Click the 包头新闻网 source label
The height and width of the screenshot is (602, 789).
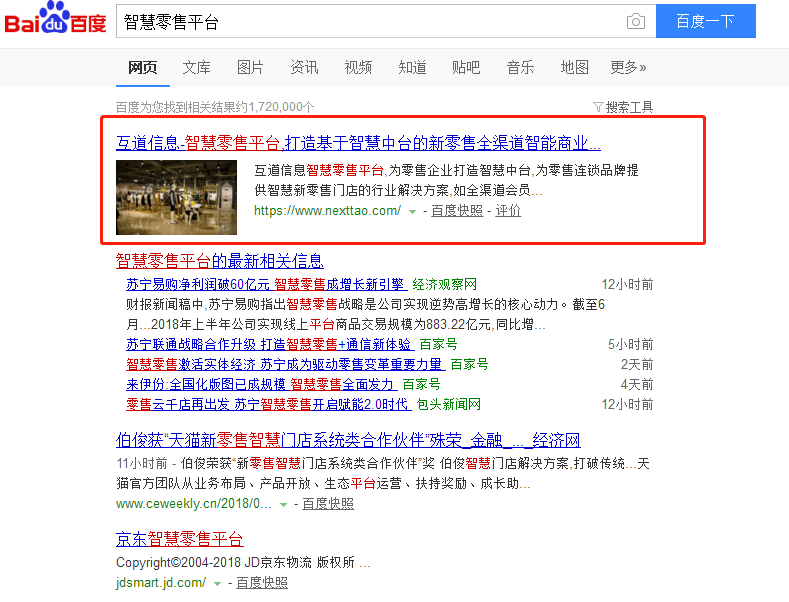[x=448, y=404]
